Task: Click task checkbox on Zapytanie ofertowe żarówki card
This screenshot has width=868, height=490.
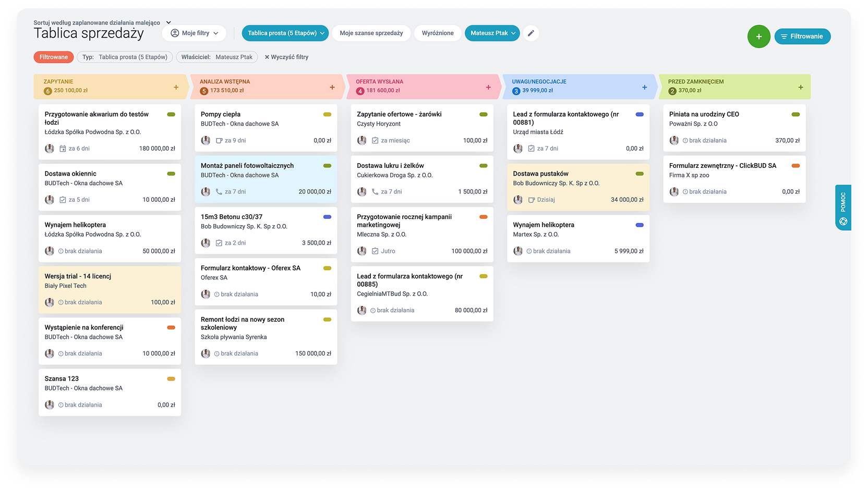Action: [x=375, y=141]
